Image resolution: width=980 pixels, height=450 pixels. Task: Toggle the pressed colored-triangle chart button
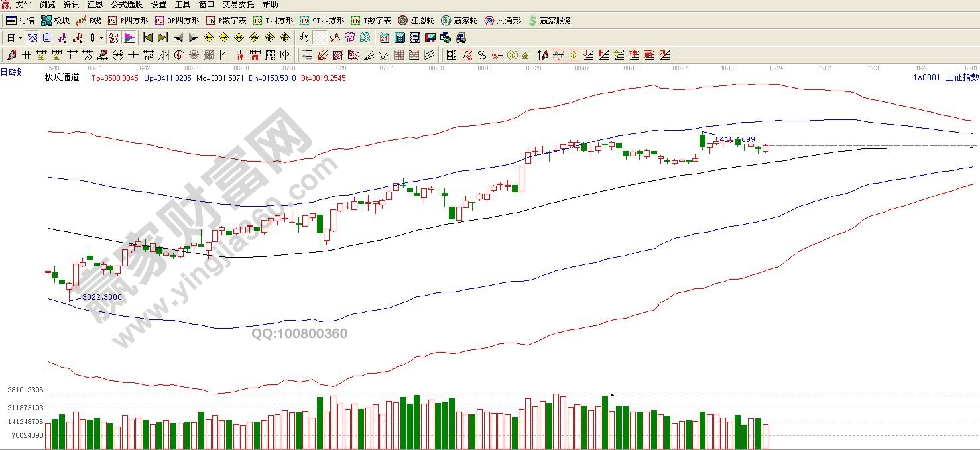(129, 38)
